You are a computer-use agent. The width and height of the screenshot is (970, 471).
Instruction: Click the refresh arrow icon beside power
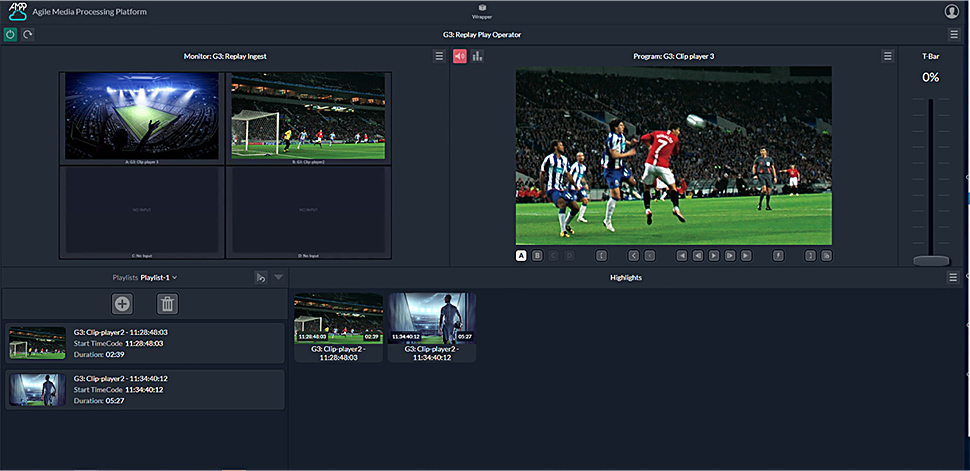tap(27, 35)
